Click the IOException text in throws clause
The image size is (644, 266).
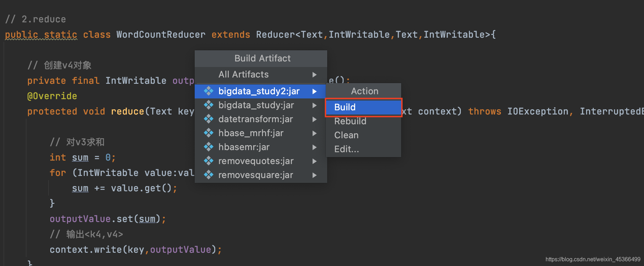coord(538,111)
